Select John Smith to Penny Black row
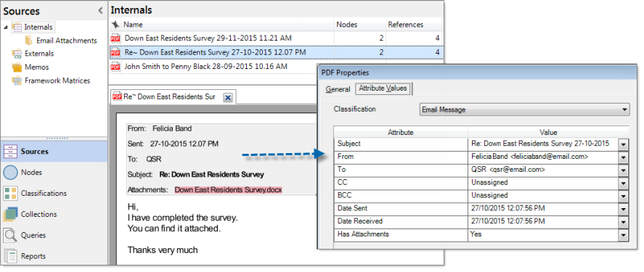Screen dimensions: 644x272 click(213, 66)
